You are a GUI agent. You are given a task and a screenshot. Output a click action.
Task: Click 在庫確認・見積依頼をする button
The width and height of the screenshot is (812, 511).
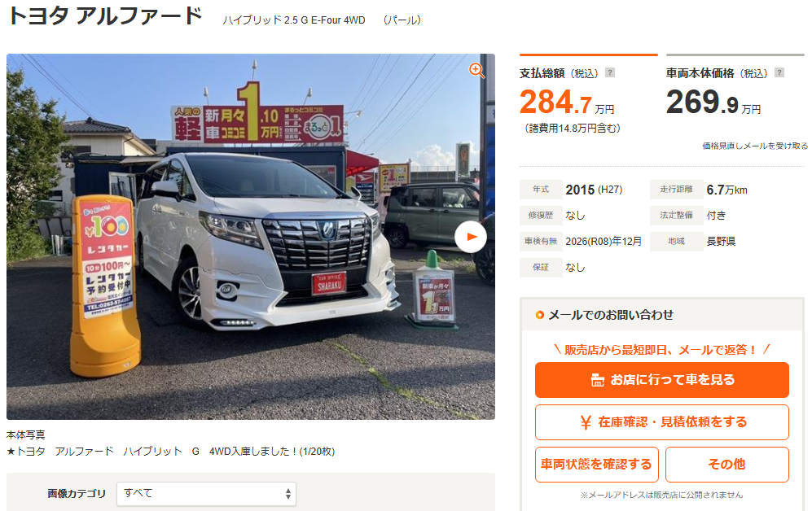[662, 422]
